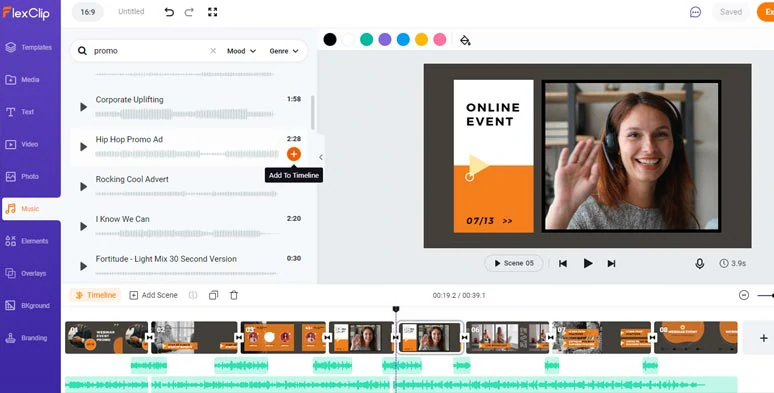Add Hip Hop Promo Ad to timeline
Image resolution: width=774 pixels, height=393 pixels.
294,154
